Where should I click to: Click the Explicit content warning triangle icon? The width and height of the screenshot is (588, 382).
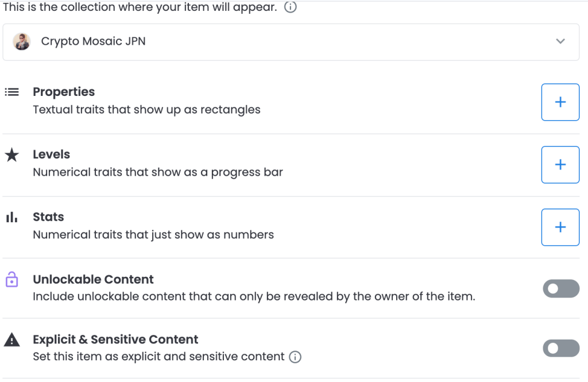(x=11, y=340)
